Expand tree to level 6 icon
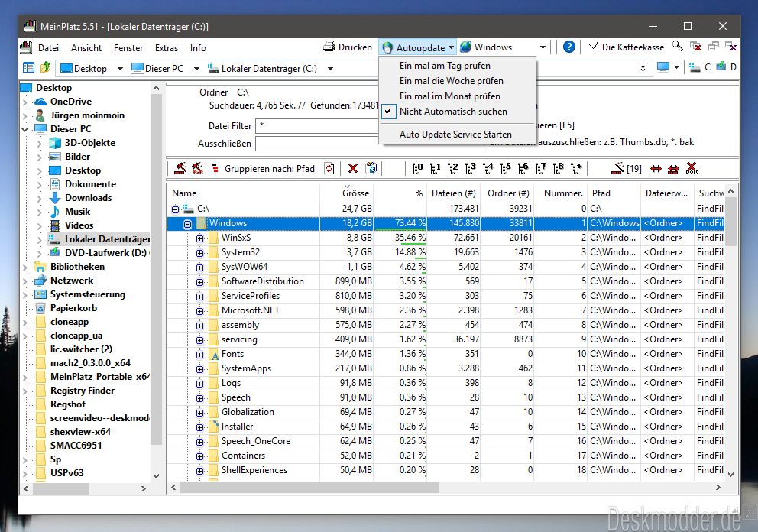This screenshot has width=758, height=532. pyautogui.click(x=523, y=168)
